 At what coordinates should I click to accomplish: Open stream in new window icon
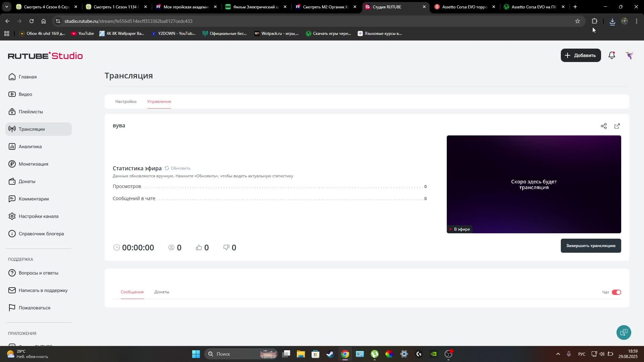617,126
